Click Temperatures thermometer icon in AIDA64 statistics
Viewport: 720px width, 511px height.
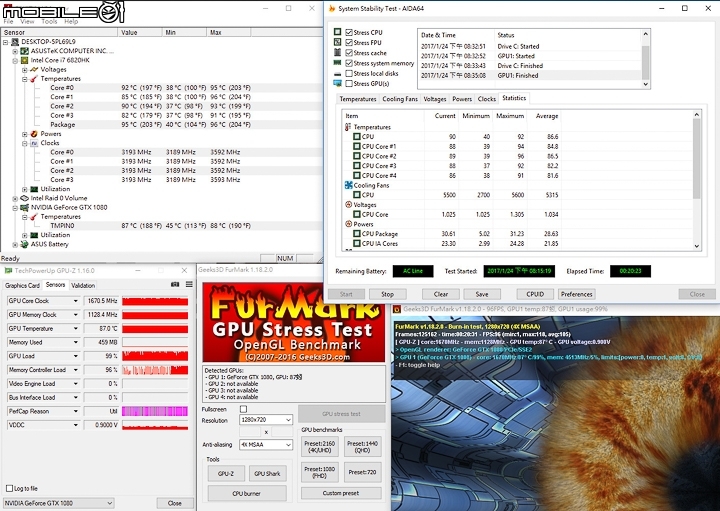[x=348, y=127]
